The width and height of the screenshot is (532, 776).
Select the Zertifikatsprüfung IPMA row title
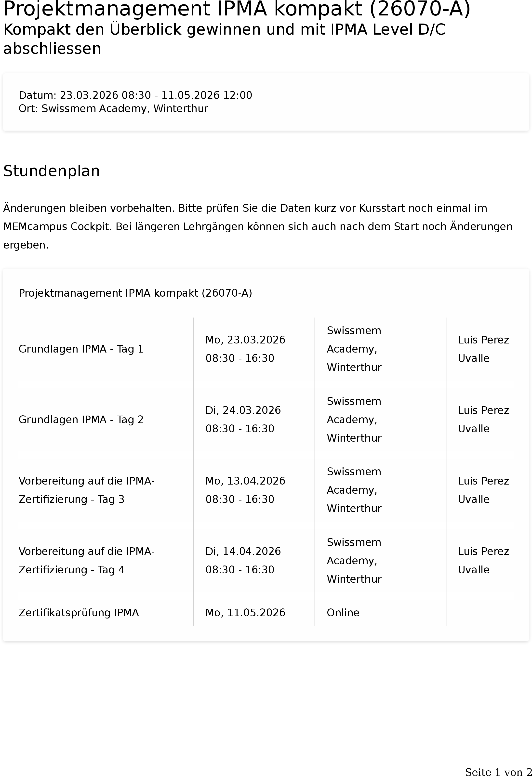79,613
